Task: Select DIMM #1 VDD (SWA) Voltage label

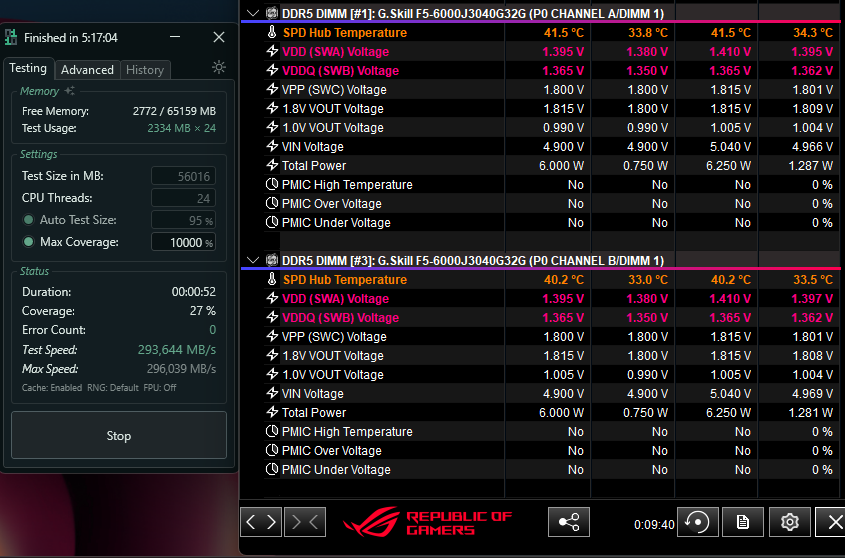Action: click(x=335, y=51)
